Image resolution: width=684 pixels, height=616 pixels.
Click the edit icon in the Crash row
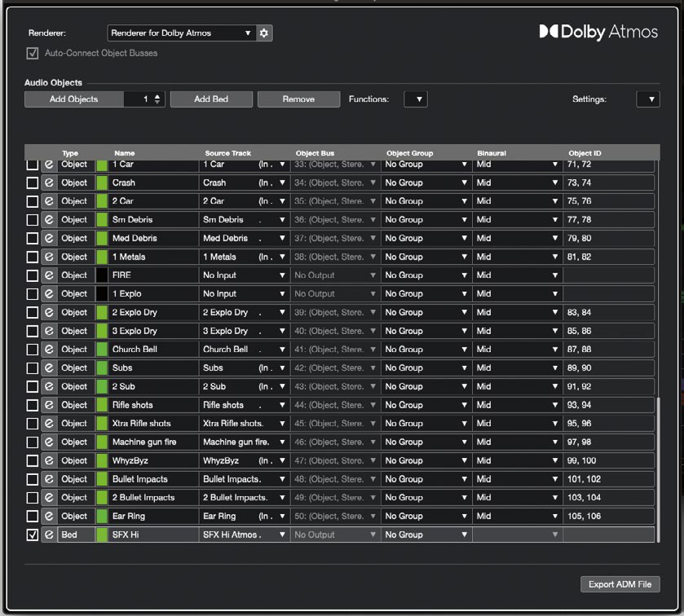click(49, 183)
